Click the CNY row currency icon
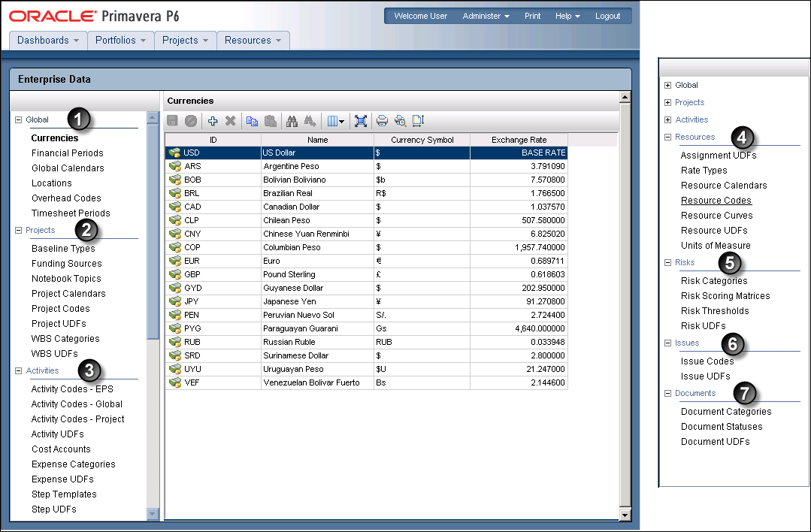This screenshot has width=811, height=532. 175,234
